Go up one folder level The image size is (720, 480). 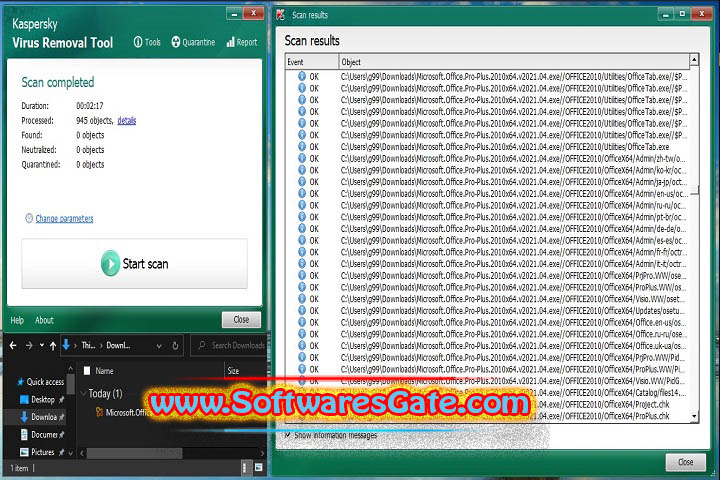[x=52, y=345]
